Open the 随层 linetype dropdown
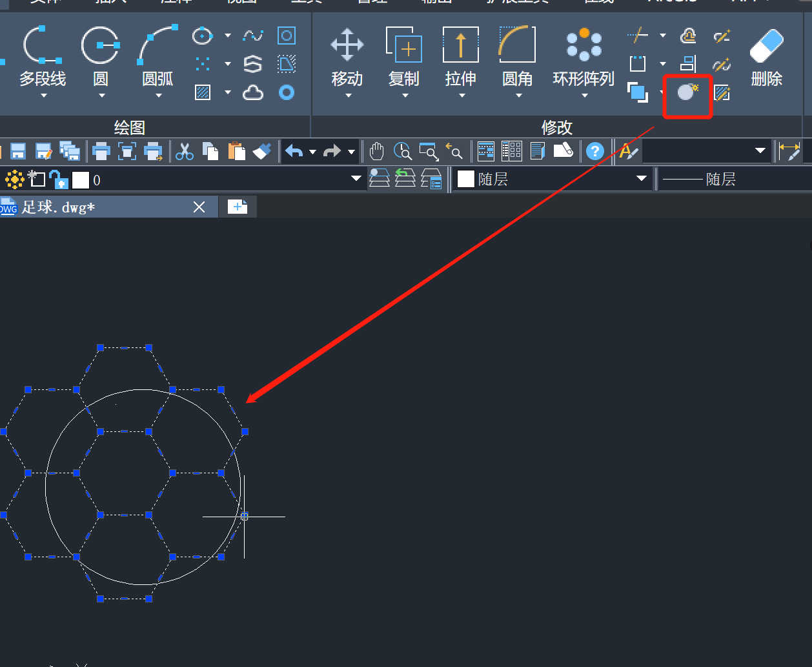The height and width of the screenshot is (667, 812). coord(733,179)
